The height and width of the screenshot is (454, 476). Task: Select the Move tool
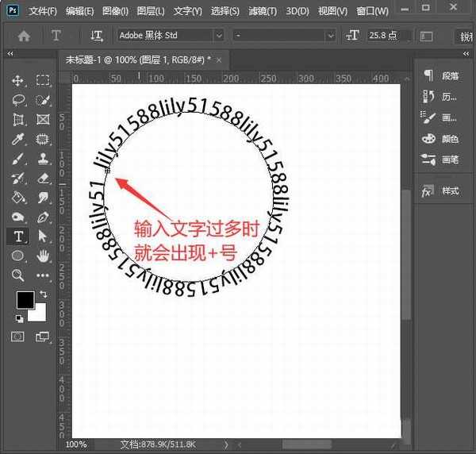[x=18, y=80]
